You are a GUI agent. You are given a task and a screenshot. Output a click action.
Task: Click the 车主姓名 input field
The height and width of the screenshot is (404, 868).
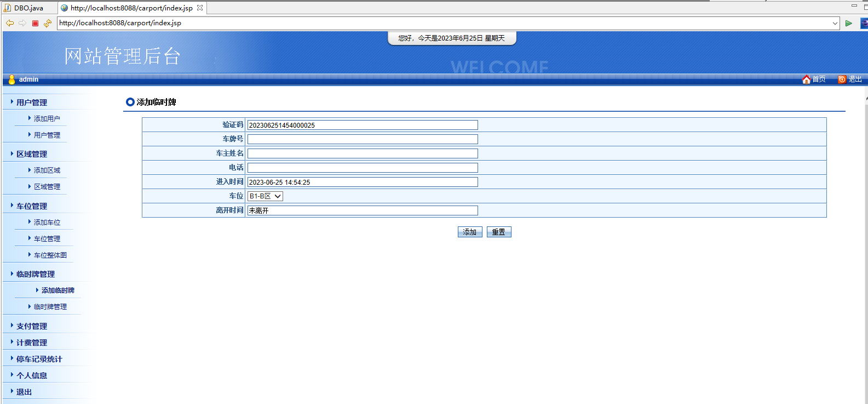point(363,153)
